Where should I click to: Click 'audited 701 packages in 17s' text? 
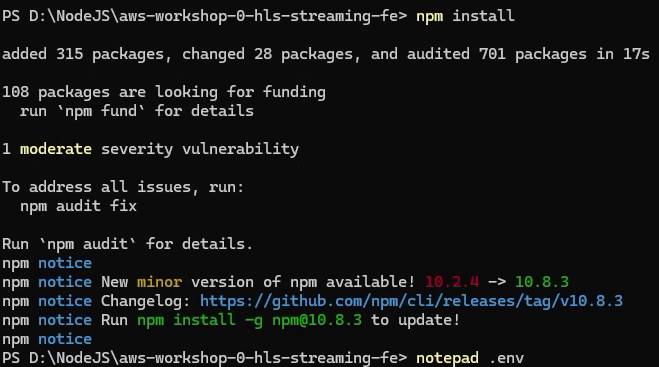point(528,54)
